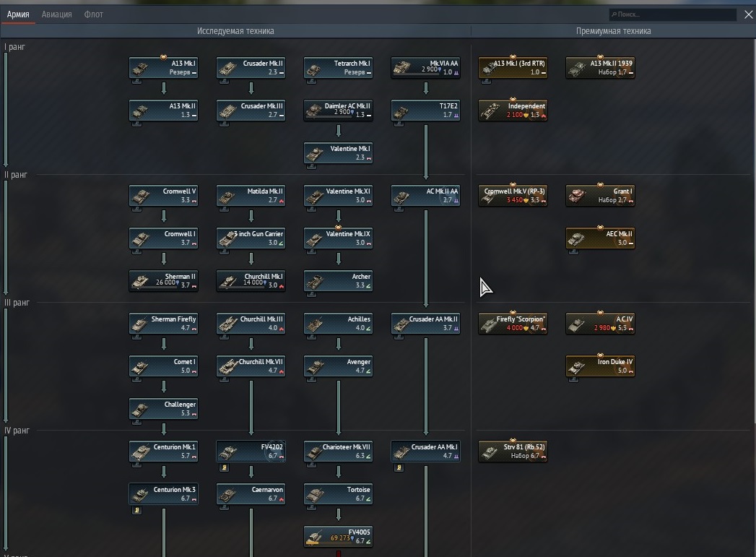
Task: Select premium A13 Mk.I (3rd RTR)
Action: [x=513, y=68]
